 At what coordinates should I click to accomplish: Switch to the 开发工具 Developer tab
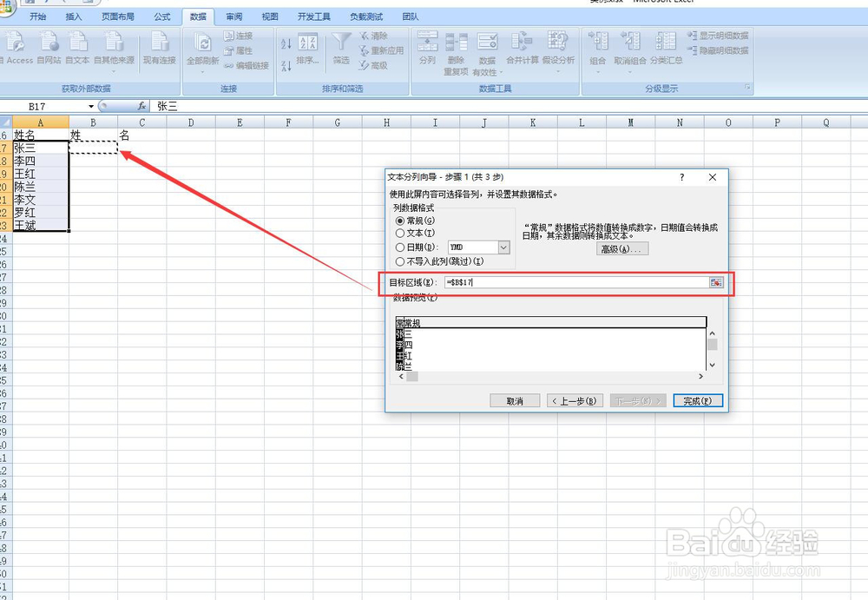tap(314, 16)
